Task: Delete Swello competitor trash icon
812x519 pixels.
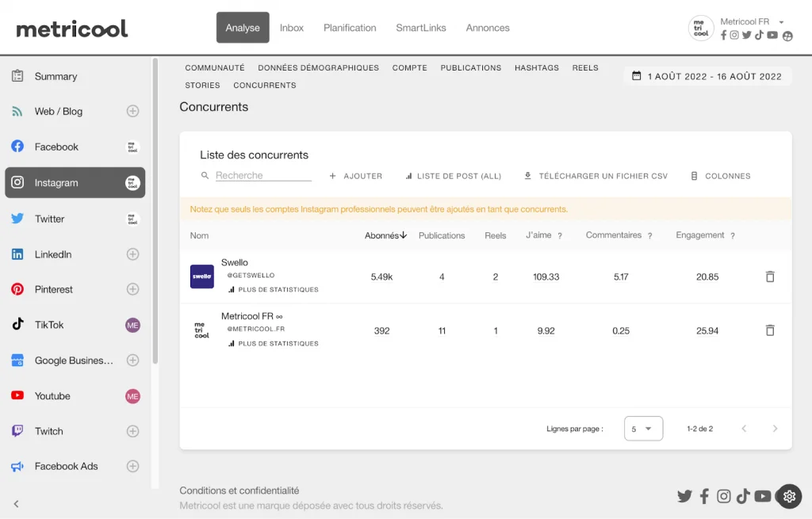Action: point(770,277)
